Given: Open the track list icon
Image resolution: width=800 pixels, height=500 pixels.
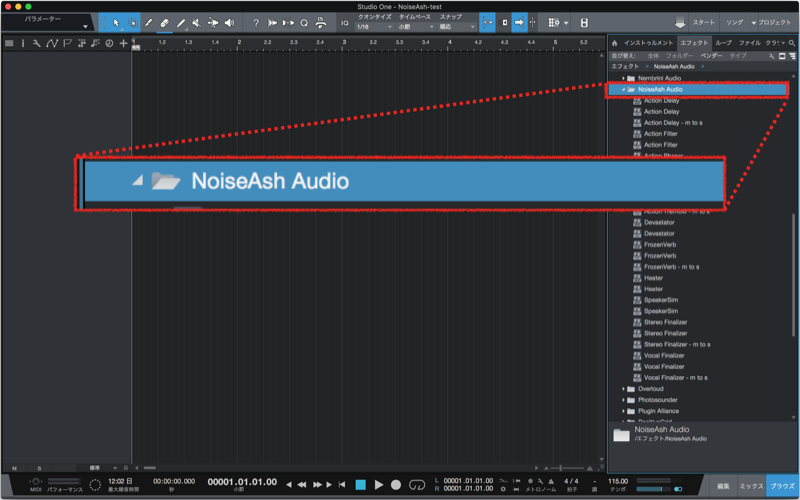Looking at the screenshot, I should tap(9, 43).
